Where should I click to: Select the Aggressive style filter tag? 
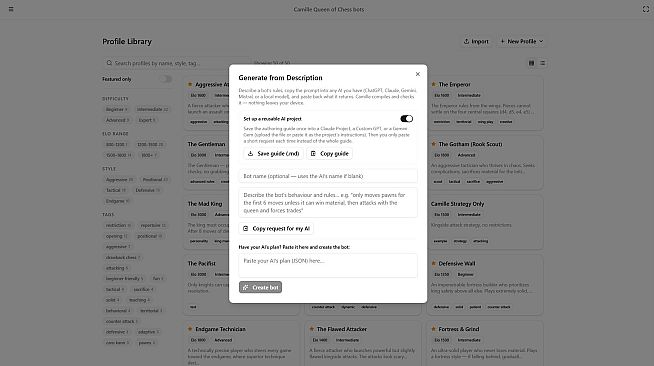119,180
